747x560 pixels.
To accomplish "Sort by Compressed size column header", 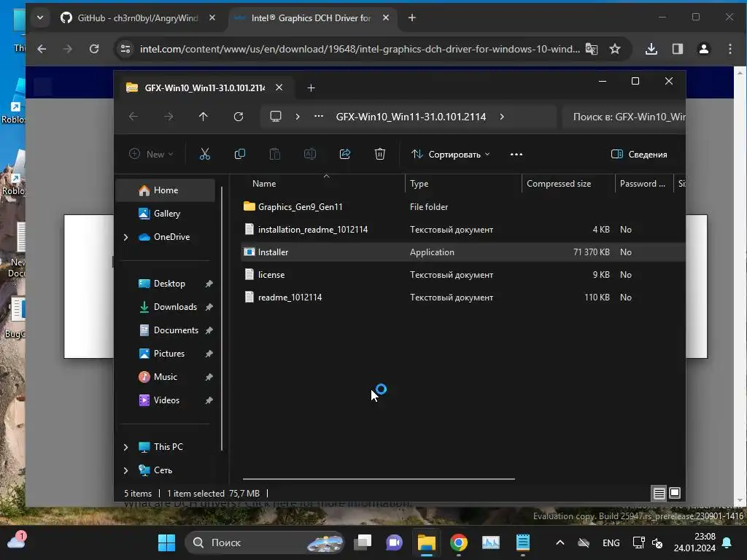I will point(558,183).
